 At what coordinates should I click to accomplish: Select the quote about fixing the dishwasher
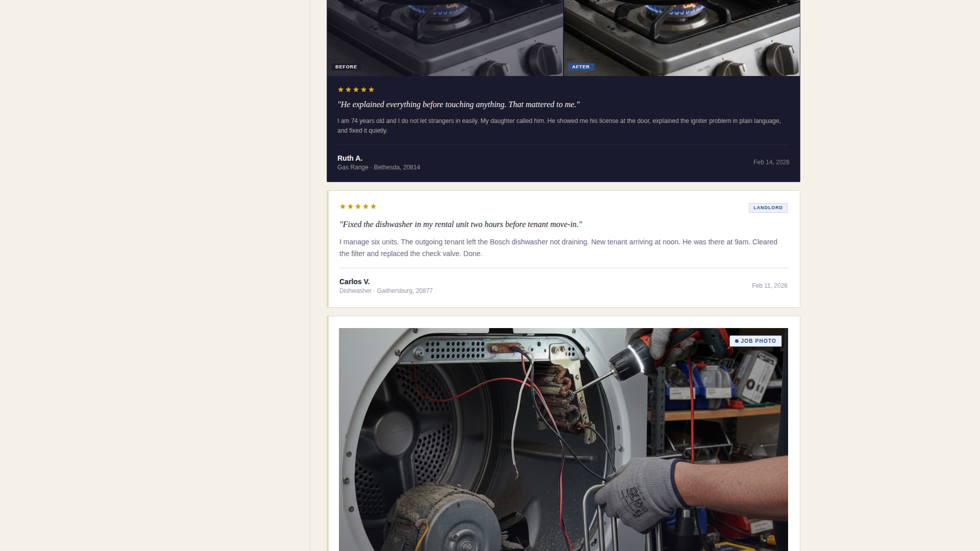(461, 224)
